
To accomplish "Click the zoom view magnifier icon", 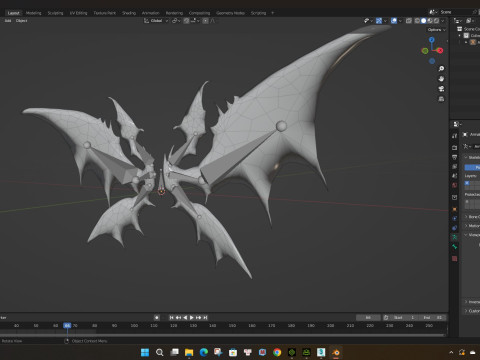I will 441,69.
